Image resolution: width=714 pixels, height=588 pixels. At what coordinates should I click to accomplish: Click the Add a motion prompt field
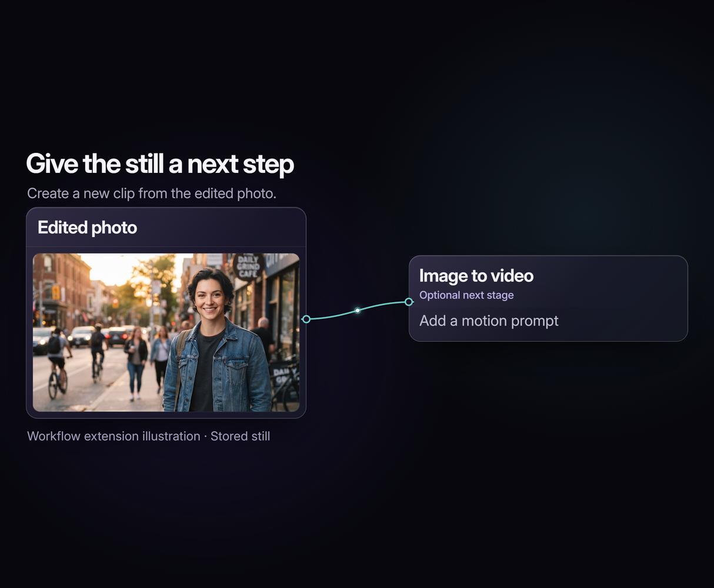pos(489,321)
